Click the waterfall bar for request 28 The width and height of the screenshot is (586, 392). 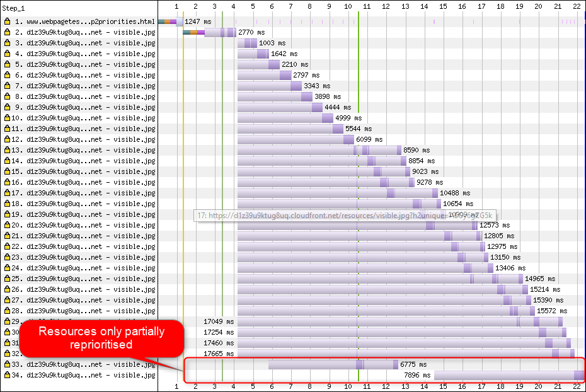[386, 311]
